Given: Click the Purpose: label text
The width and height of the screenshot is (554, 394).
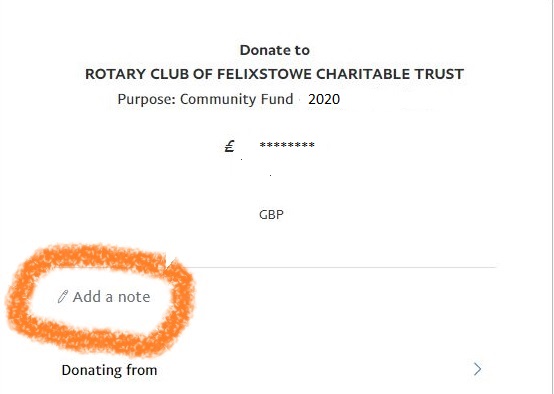Looking at the screenshot, I should click(x=146, y=99).
